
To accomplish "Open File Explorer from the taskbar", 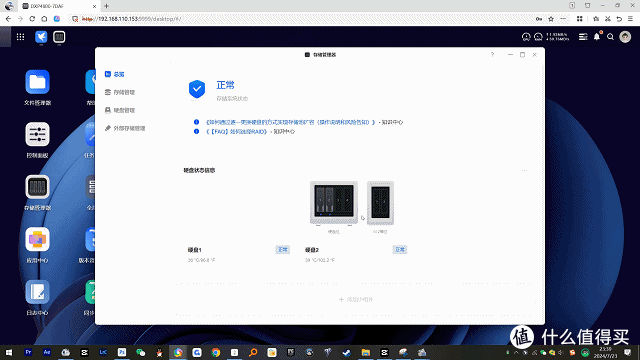I will 365,352.
